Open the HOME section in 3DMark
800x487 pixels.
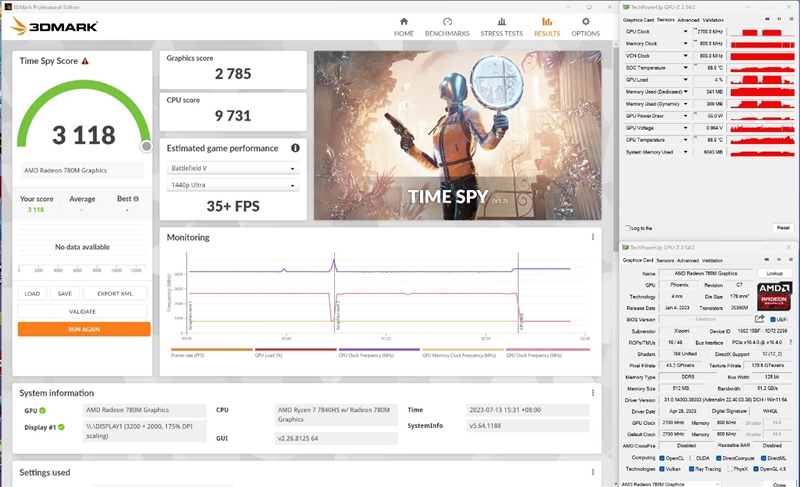pyautogui.click(x=403, y=26)
